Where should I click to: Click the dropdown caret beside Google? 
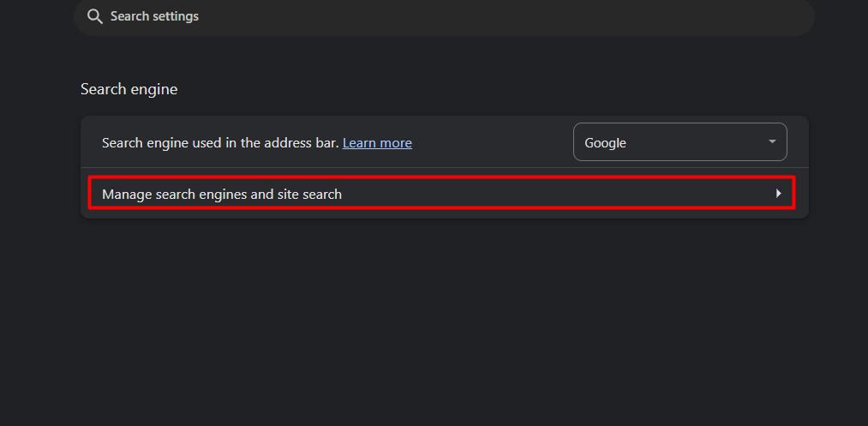coord(772,141)
